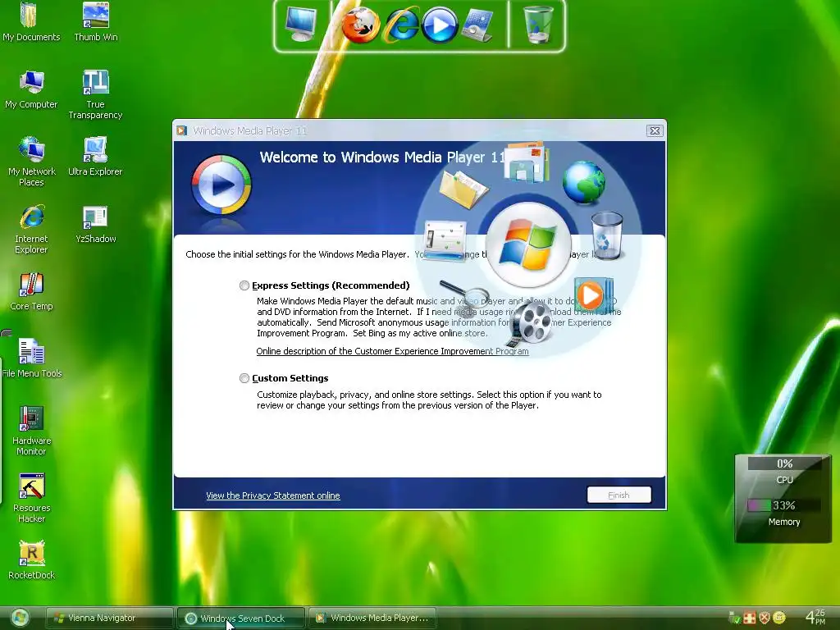
Task: Switch to the Vienna Navigator taskbar button
Action: 109,618
